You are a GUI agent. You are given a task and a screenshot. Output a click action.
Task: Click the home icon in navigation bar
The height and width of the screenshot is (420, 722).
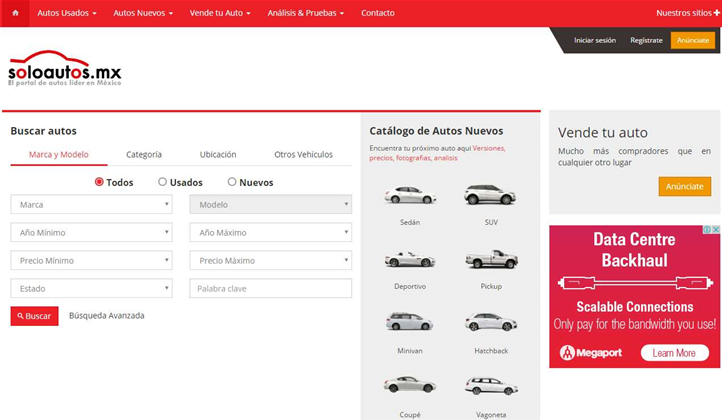(15, 13)
